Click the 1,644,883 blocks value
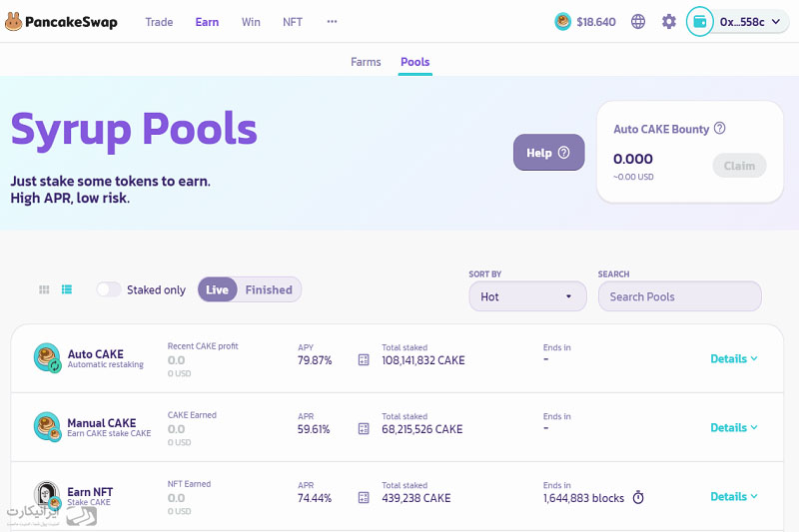 pos(583,498)
